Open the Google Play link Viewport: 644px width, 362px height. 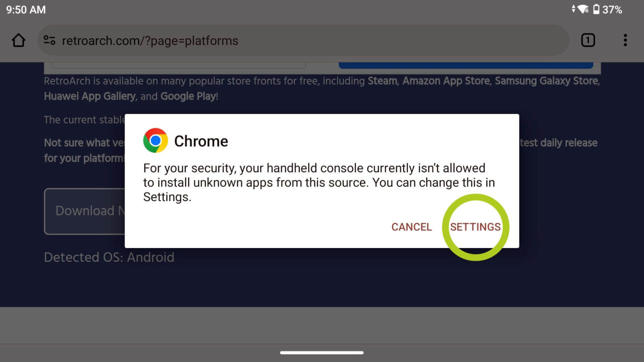point(187,96)
